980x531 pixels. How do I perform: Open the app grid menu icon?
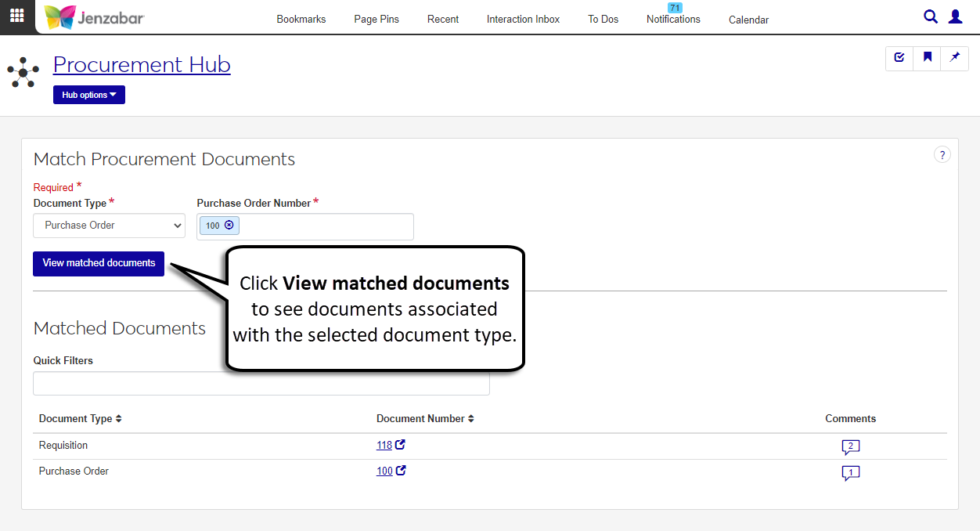[17, 16]
